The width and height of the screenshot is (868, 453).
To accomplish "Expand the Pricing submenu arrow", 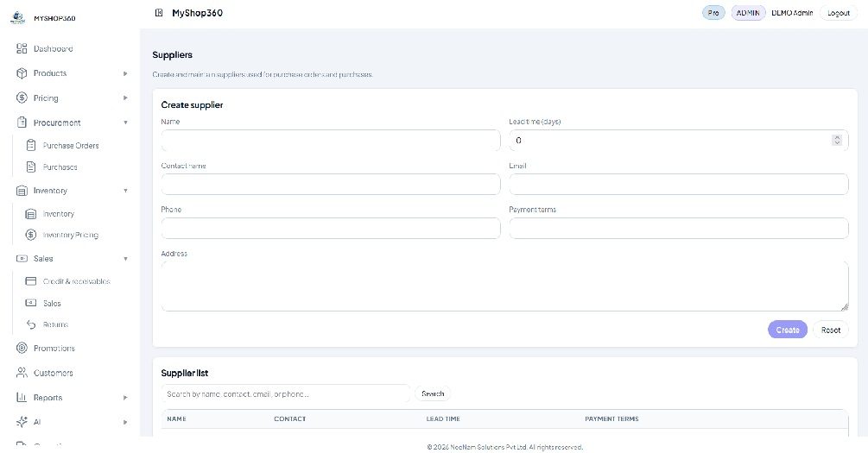I will coord(125,98).
